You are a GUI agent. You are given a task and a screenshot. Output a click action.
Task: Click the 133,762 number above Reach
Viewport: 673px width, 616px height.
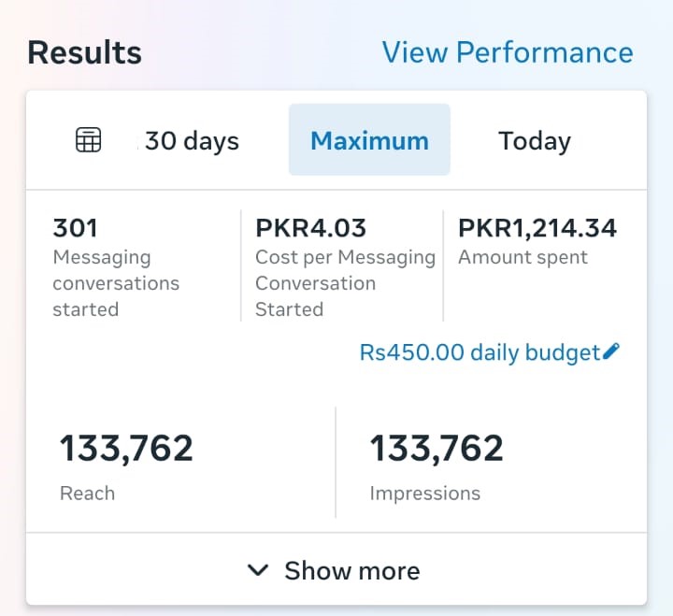(126, 449)
